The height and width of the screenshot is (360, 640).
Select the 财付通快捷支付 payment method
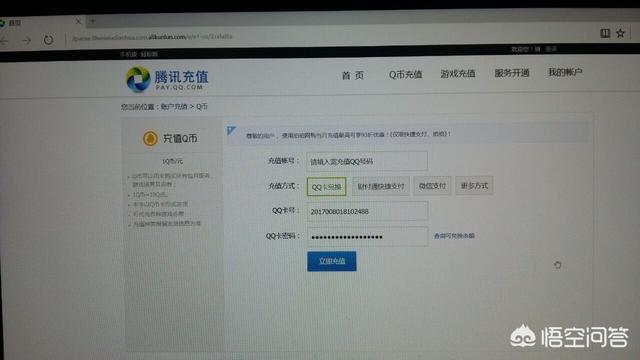[380, 186]
